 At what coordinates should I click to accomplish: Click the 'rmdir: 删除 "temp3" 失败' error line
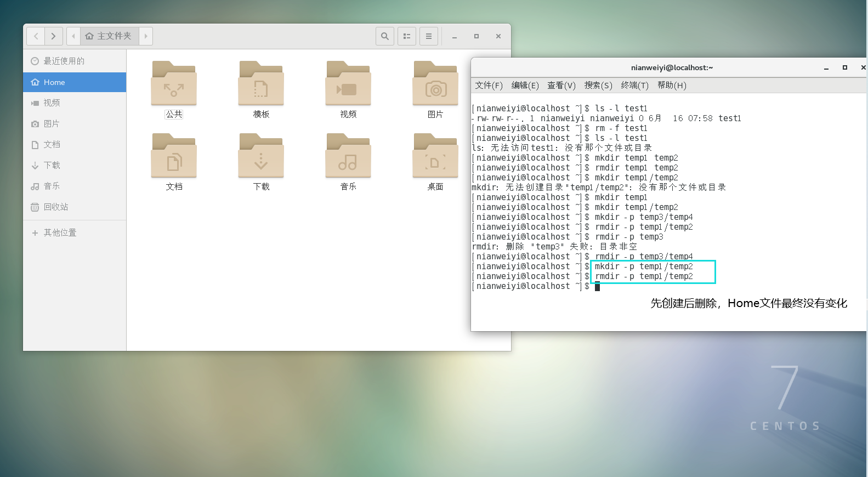coord(554,247)
